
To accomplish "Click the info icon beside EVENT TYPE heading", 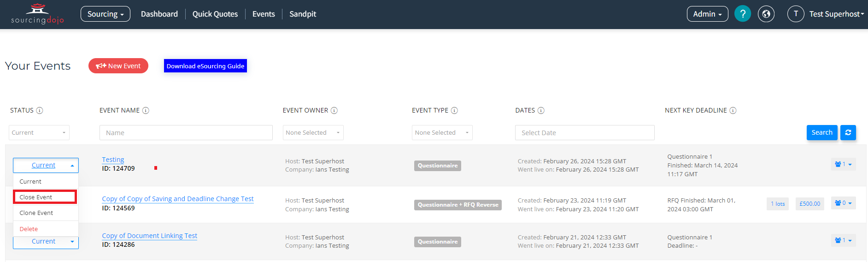I will click(454, 111).
